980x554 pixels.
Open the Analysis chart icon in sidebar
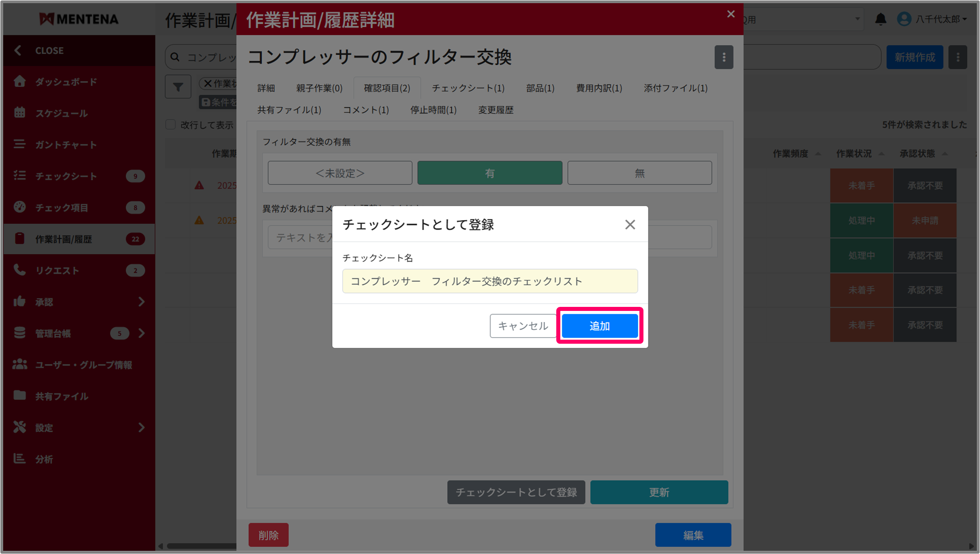19,459
